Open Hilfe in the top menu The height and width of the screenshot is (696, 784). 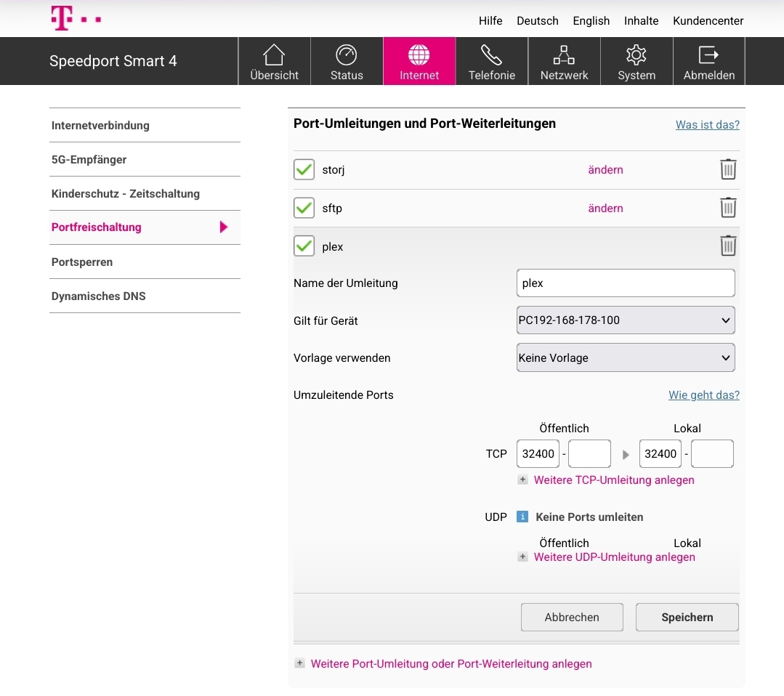(490, 21)
